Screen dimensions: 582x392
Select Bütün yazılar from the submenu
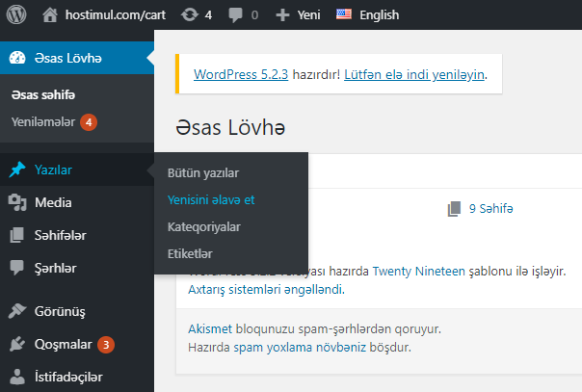tap(202, 172)
